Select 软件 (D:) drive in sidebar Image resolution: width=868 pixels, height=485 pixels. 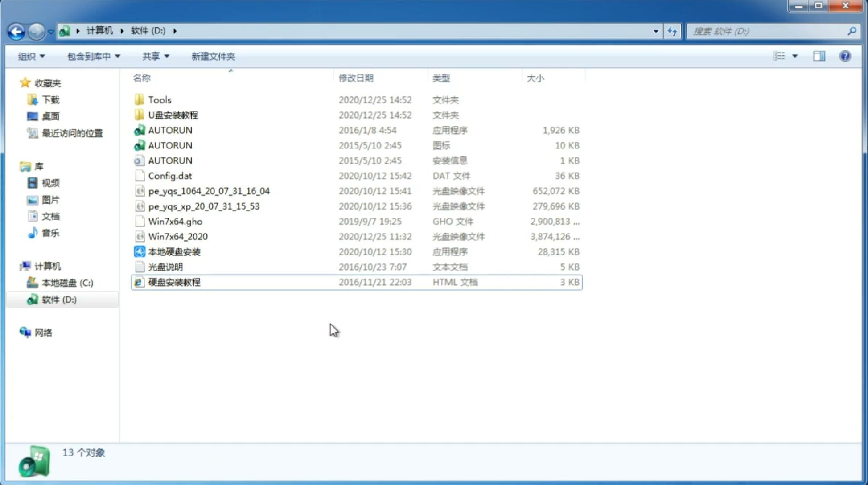coord(58,299)
